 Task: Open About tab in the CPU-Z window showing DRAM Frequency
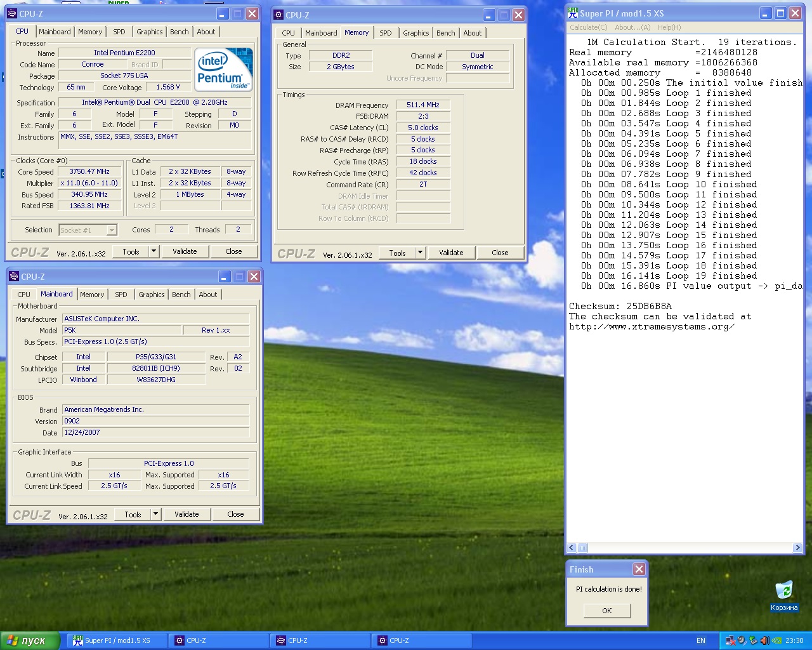tap(473, 33)
